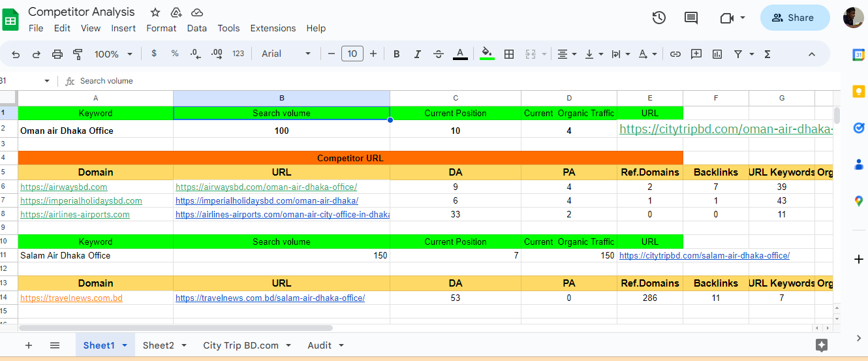Toggle strikethrough formatting
Viewport: 868px width, 361px height.
pyautogui.click(x=439, y=54)
